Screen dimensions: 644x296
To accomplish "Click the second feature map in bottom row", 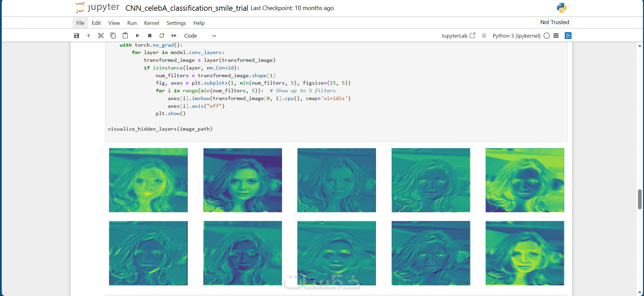I will point(243,253).
